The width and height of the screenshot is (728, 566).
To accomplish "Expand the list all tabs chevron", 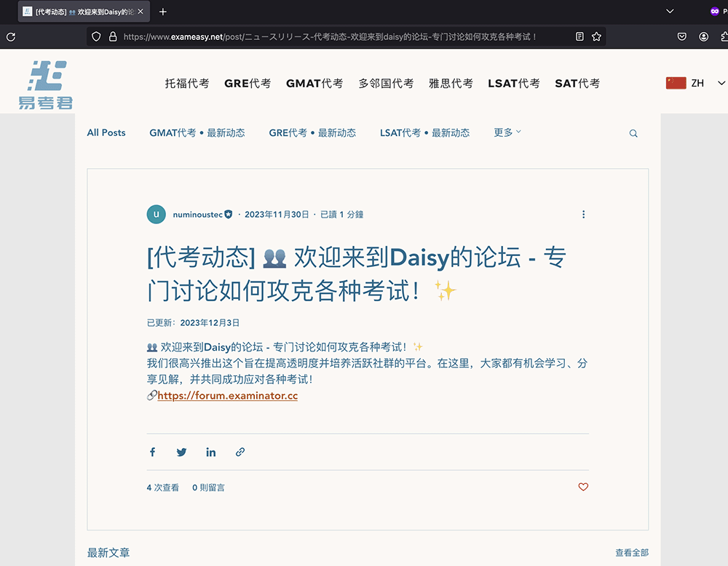I will pyautogui.click(x=670, y=11).
